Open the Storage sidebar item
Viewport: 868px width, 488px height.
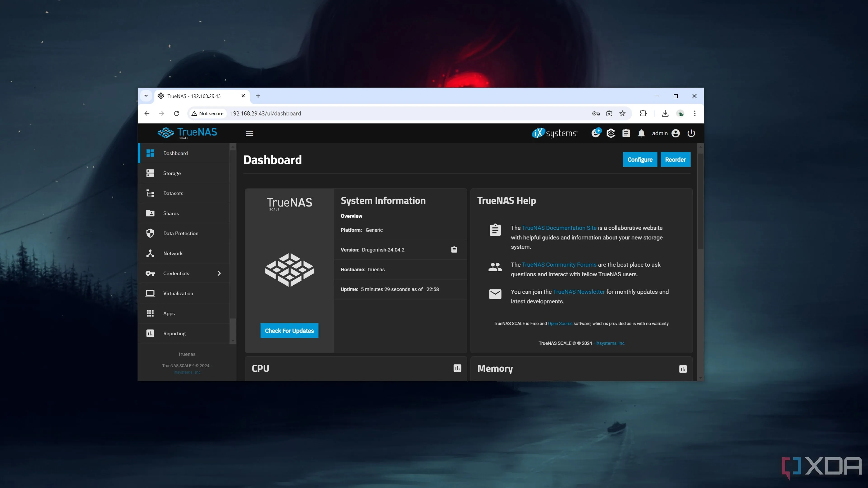click(184, 173)
